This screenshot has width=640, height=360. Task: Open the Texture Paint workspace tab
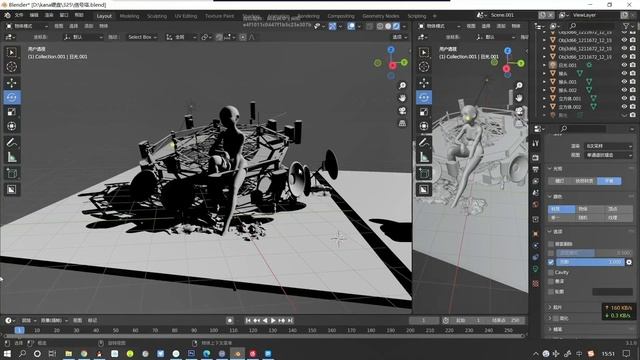220,16
